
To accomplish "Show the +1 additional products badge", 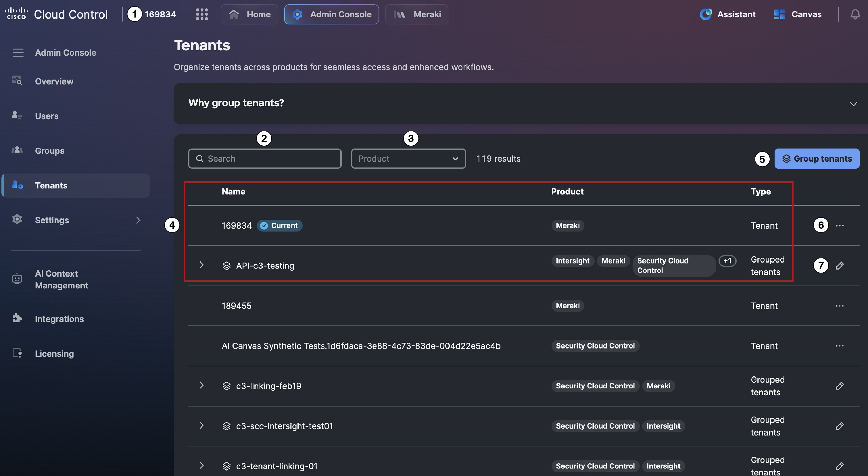I will [727, 261].
